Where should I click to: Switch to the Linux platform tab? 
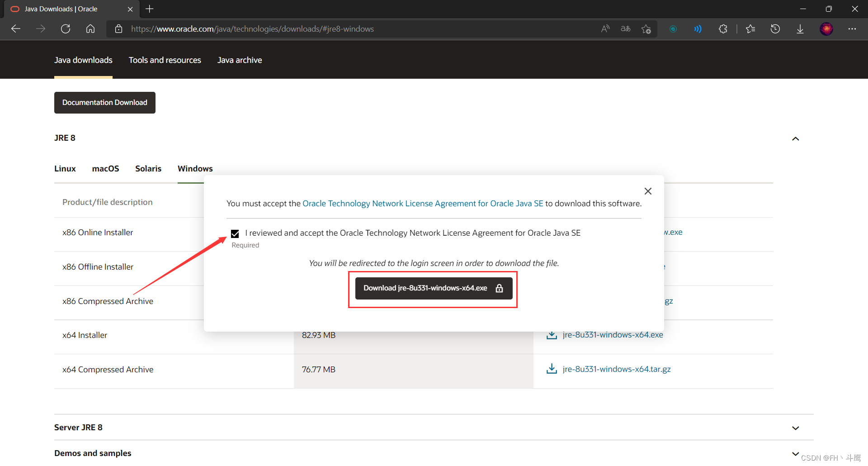pos(65,169)
